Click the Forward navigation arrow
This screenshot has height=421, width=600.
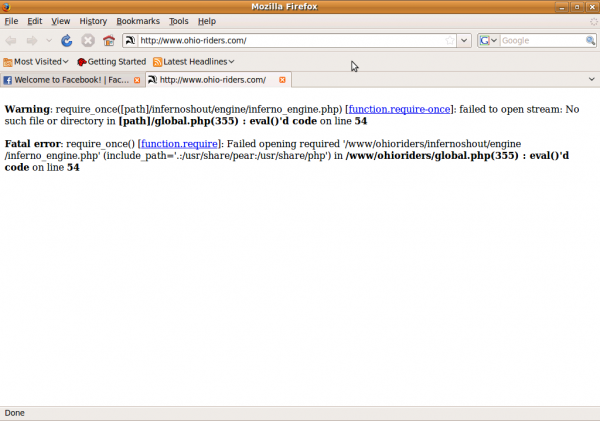(x=31, y=41)
